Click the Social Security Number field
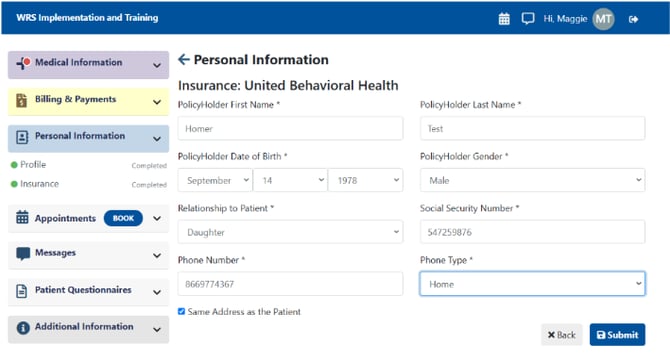670x361 pixels. point(532,232)
